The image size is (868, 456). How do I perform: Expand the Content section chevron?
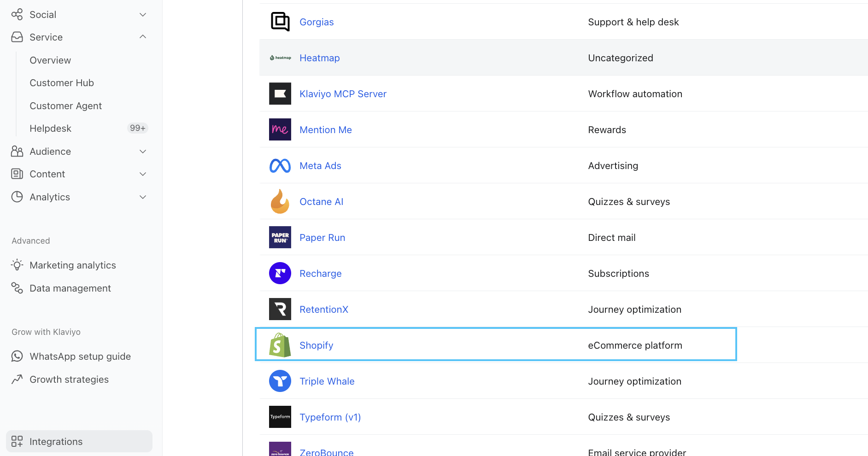(143, 174)
